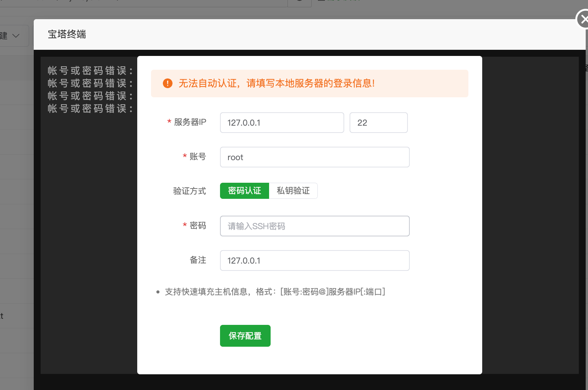Click the 保存配置 save button
Viewport: 588px width, 390px height.
245,336
